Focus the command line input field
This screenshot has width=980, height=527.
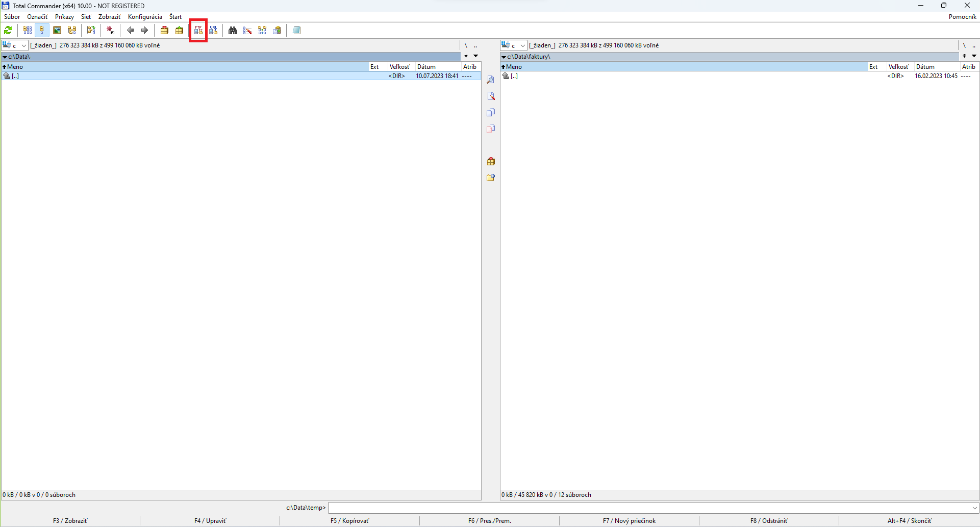click(x=649, y=508)
